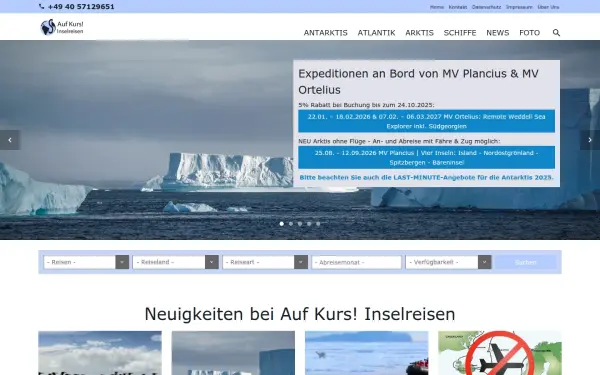Open the Über Uns link

click(x=548, y=7)
